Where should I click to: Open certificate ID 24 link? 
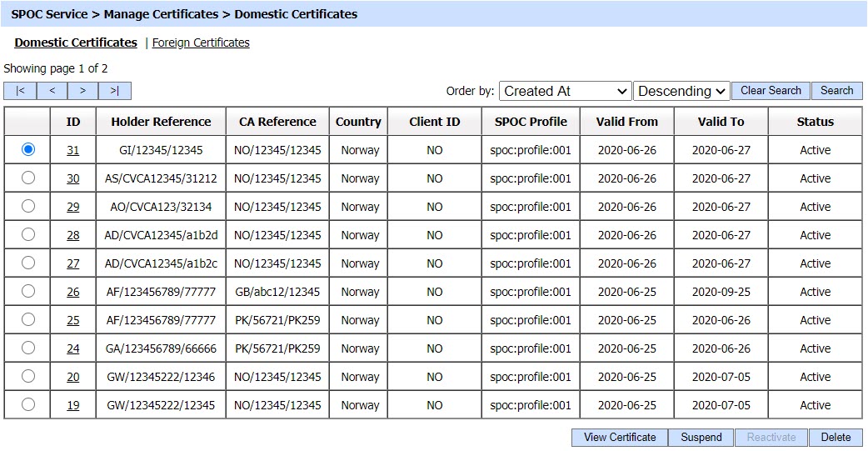pyautogui.click(x=73, y=349)
